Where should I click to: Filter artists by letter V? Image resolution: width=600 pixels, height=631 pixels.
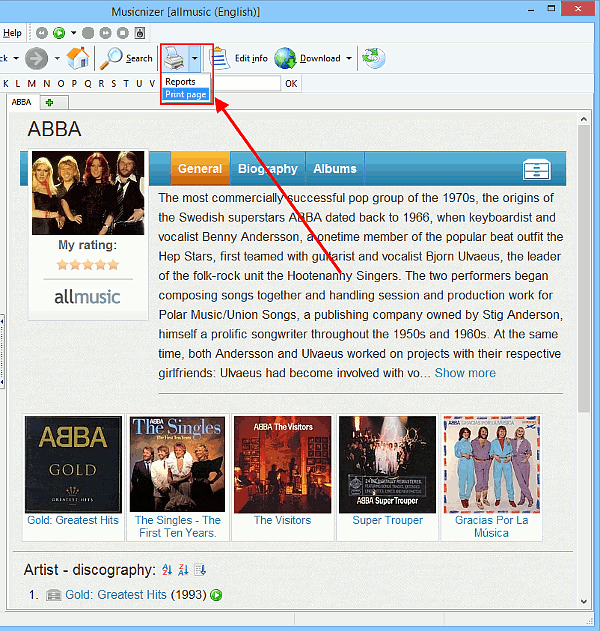152,84
